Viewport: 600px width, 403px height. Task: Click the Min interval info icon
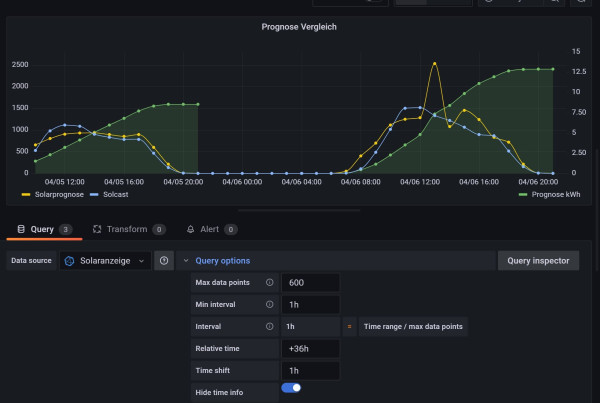click(x=269, y=305)
